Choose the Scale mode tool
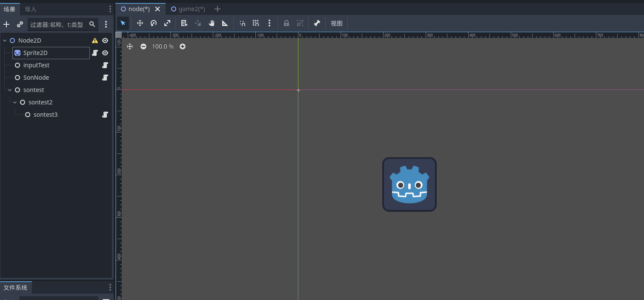This screenshot has height=300, width=644. [167, 23]
